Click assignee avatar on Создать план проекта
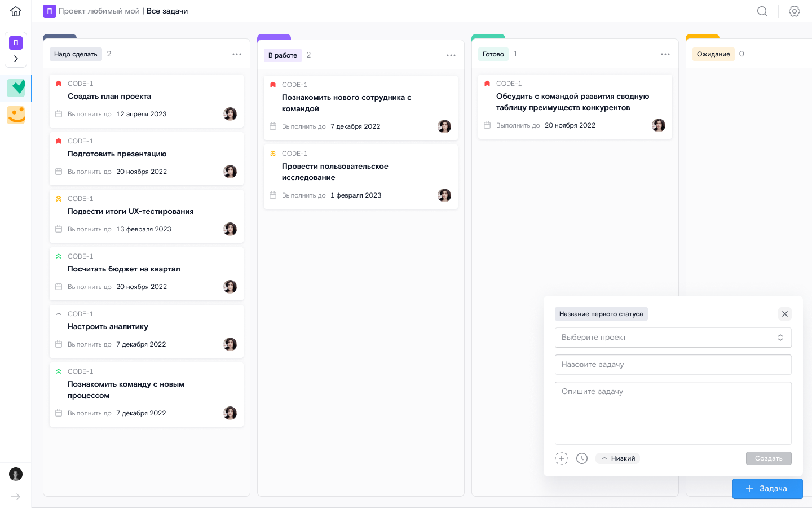Screen dimensions: 812x508 tap(230, 114)
